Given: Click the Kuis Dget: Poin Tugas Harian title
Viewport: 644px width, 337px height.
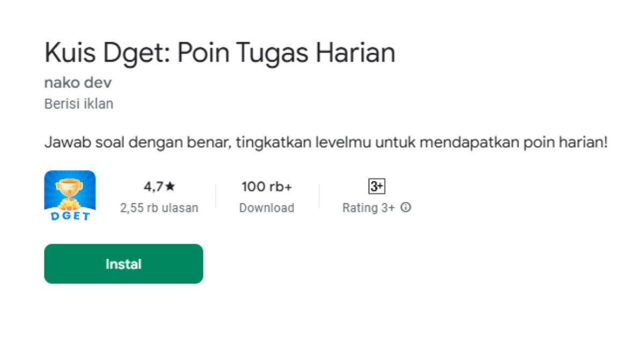Looking at the screenshot, I should click(x=220, y=53).
